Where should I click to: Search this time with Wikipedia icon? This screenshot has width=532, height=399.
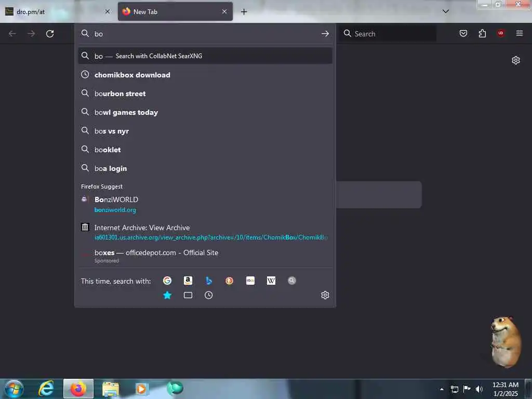[x=271, y=281]
